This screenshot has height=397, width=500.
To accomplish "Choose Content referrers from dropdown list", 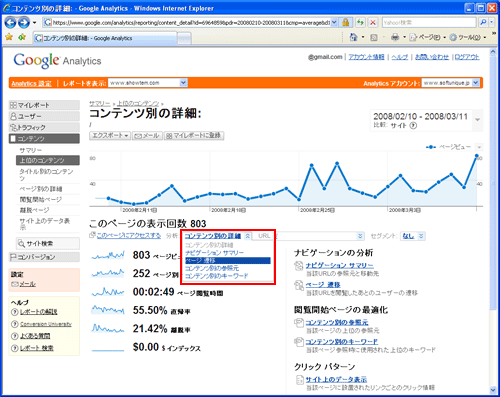I will tap(212, 268).
